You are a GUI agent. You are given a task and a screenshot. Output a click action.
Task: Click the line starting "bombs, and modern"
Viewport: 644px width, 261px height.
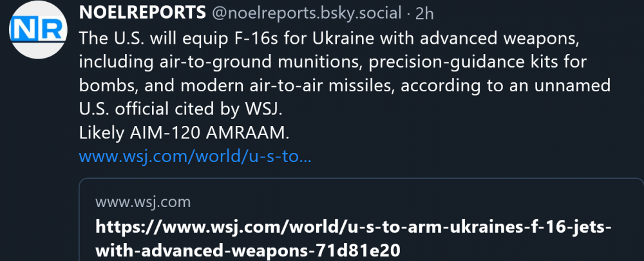point(344,85)
